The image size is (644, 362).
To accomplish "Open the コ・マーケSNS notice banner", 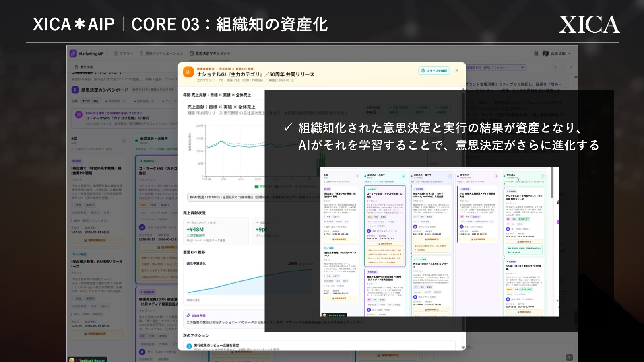I will pos(125,118).
